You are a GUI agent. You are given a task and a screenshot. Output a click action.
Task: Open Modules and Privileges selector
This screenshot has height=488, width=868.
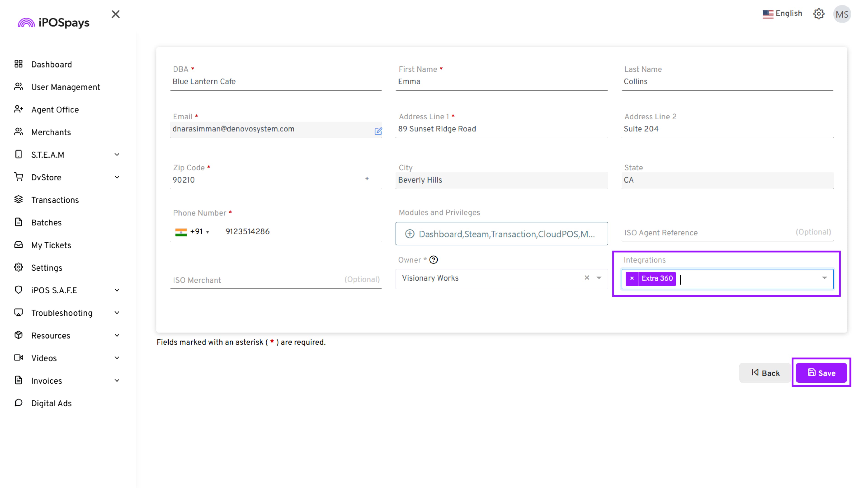[x=501, y=234]
